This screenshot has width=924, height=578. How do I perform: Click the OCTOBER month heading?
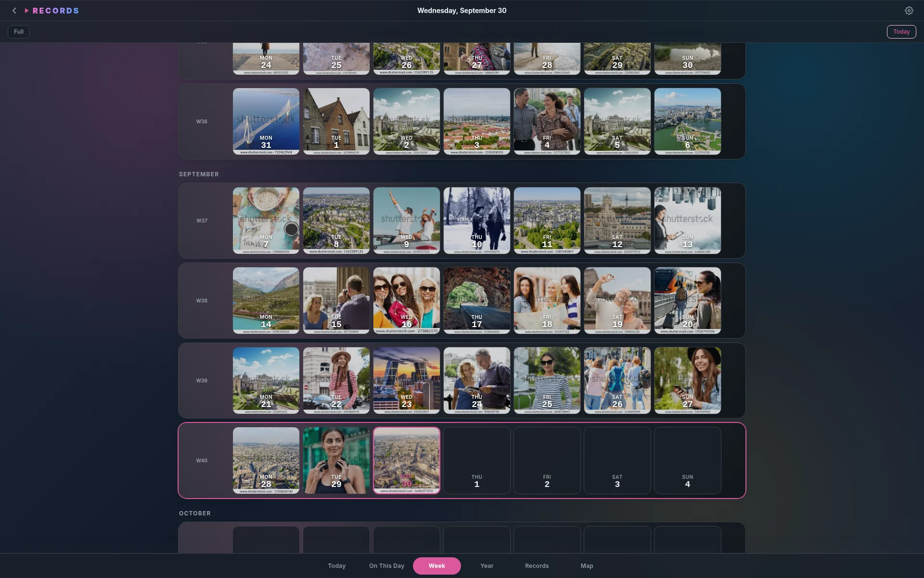pyautogui.click(x=195, y=513)
